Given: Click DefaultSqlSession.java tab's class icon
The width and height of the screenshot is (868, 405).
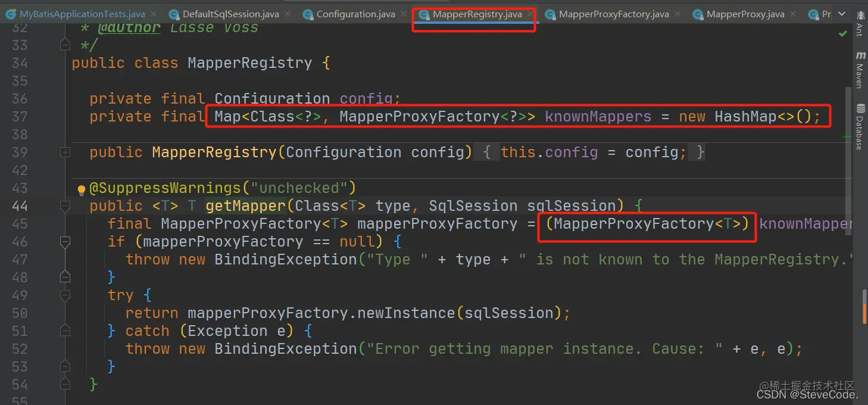Looking at the screenshot, I should (174, 14).
